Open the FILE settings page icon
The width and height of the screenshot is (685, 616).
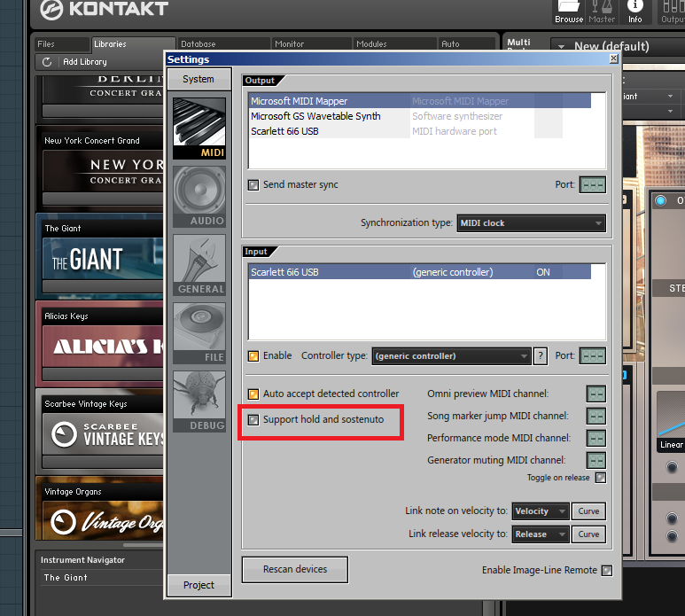(199, 333)
